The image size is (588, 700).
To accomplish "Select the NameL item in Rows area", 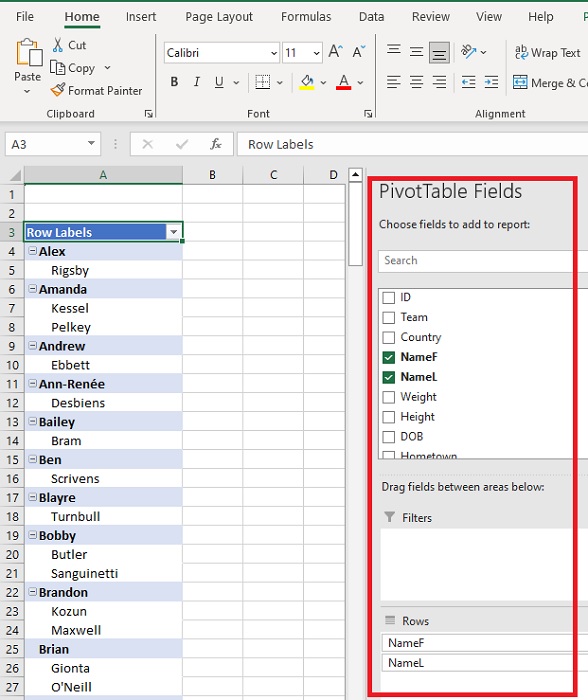I will point(485,663).
